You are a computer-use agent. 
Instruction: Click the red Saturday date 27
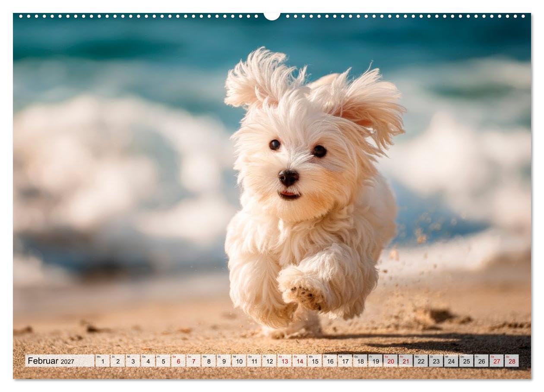coord(496,361)
